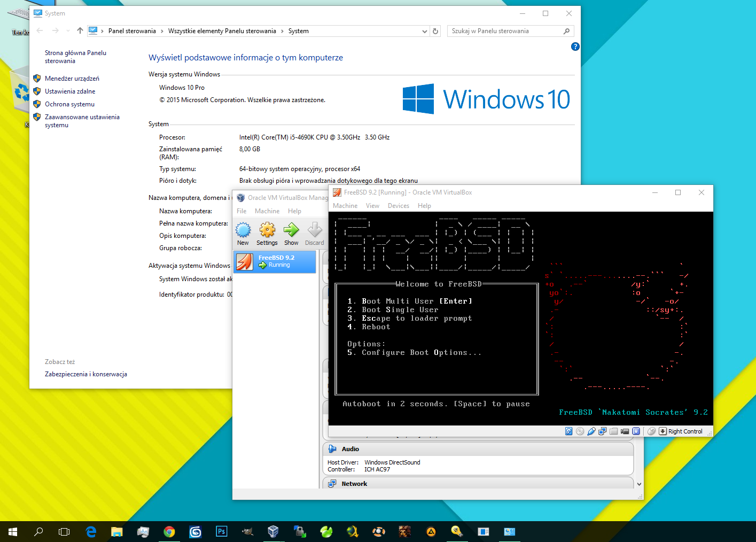The width and height of the screenshot is (756, 542).
Task: Click the 8,00 GB installed memory value
Action: coord(250,149)
